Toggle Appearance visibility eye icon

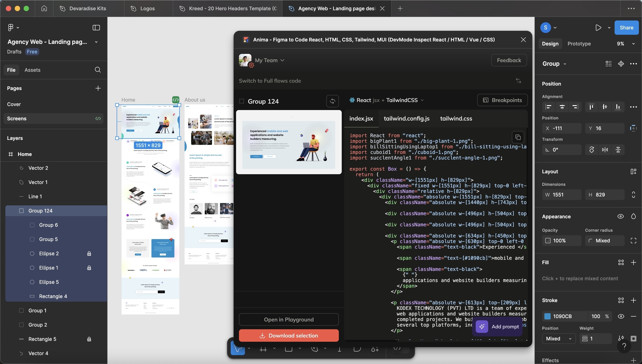pyautogui.click(x=621, y=217)
